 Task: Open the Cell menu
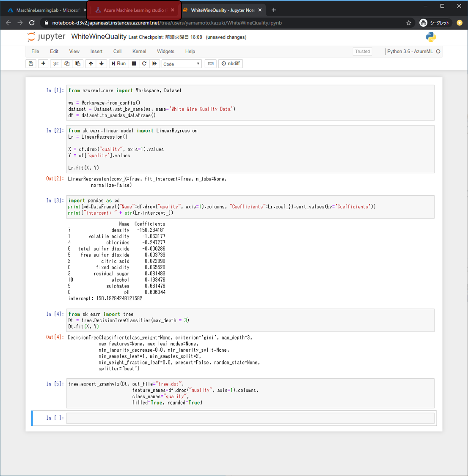[117, 52]
